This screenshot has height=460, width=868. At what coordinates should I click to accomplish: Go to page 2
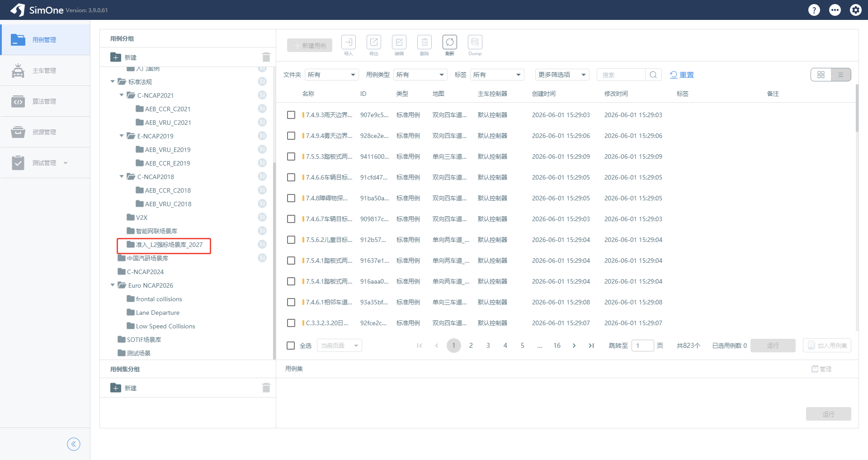[471, 346]
